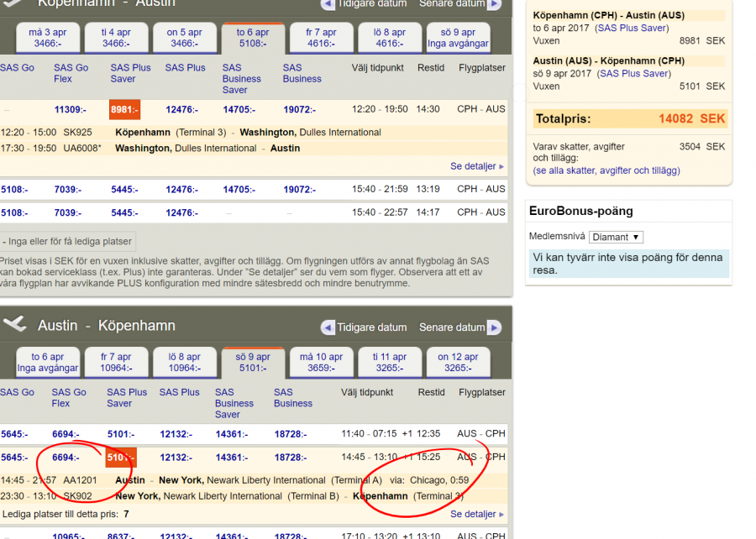Select return date tab må 10 apr

click(322, 362)
